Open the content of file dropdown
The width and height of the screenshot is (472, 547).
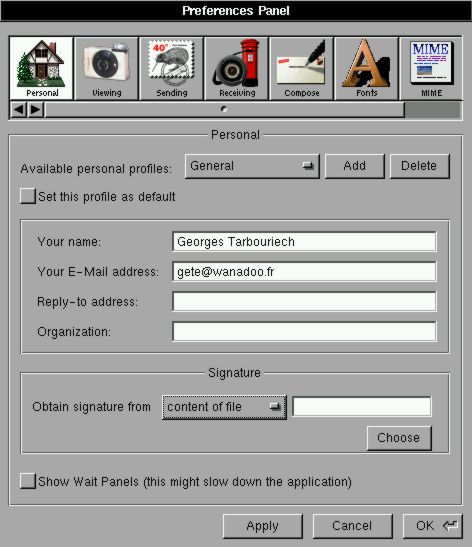coord(224,407)
